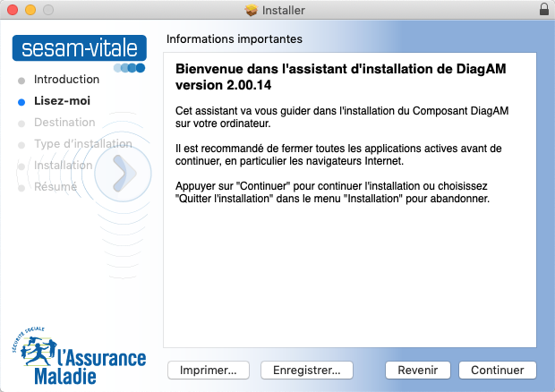Click the Type d'installation step label
555x392 pixels.
click(x=83, y=143)
